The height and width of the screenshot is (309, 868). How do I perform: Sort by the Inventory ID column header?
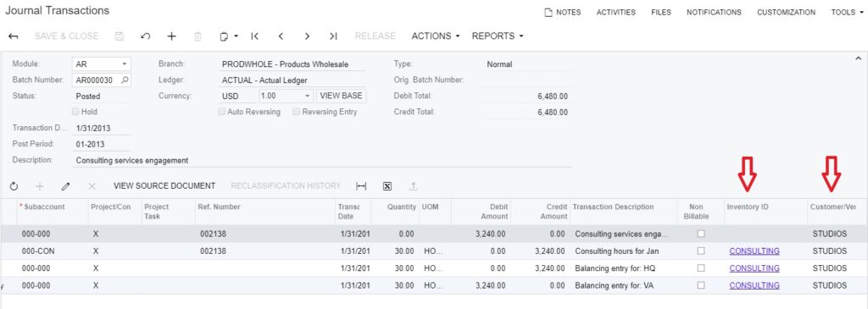[765, 211]
